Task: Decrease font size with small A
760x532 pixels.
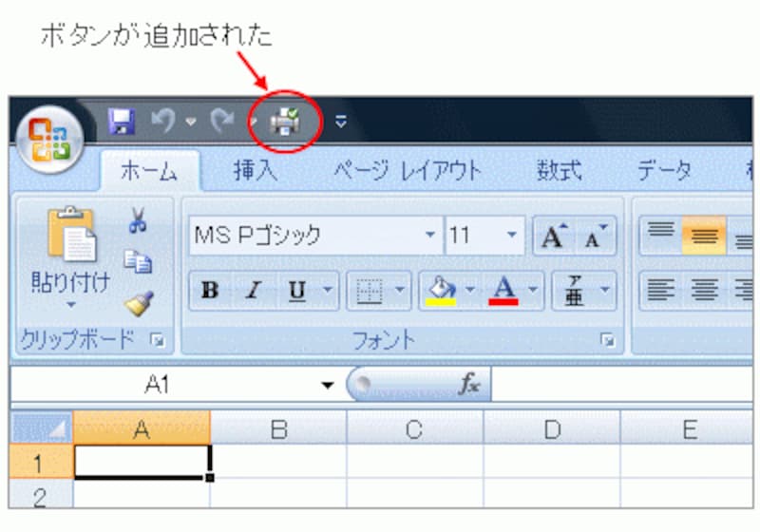Action: [x=596, y=236]
